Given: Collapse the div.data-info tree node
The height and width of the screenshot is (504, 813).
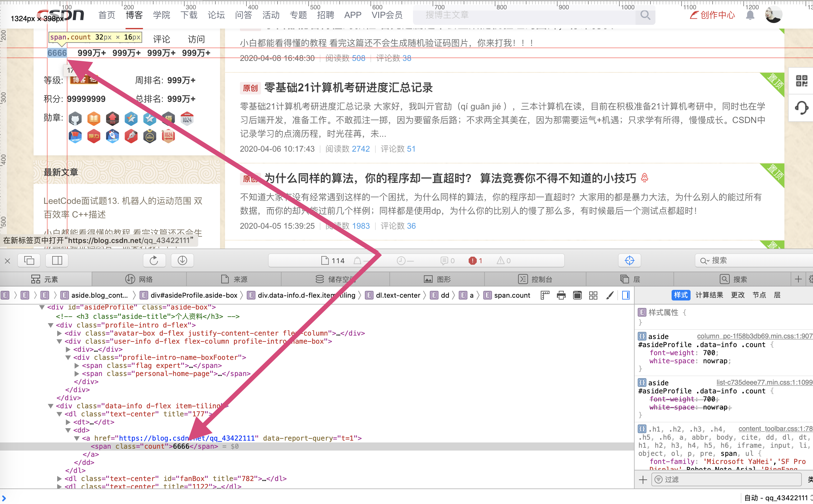Looking at the screenshot, I should (51, 406).
